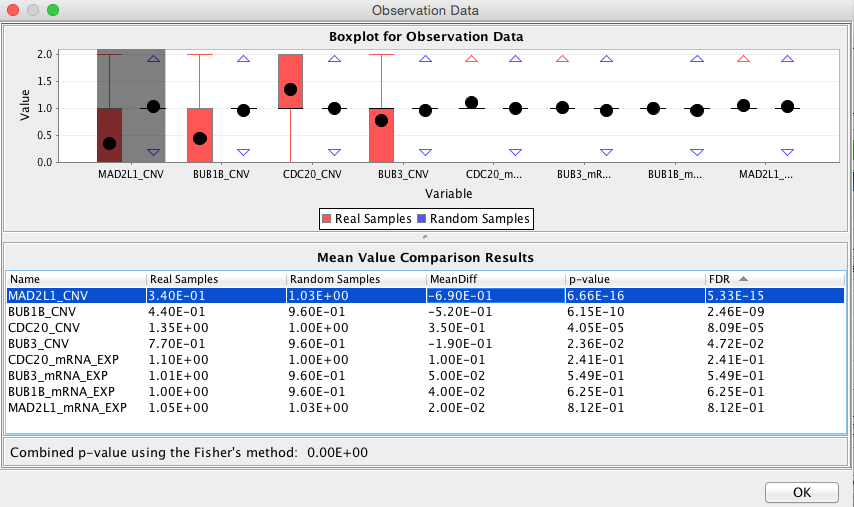Click the CDC20_CNV red box in chart
854x507 pixels.
tap(290, 81)
